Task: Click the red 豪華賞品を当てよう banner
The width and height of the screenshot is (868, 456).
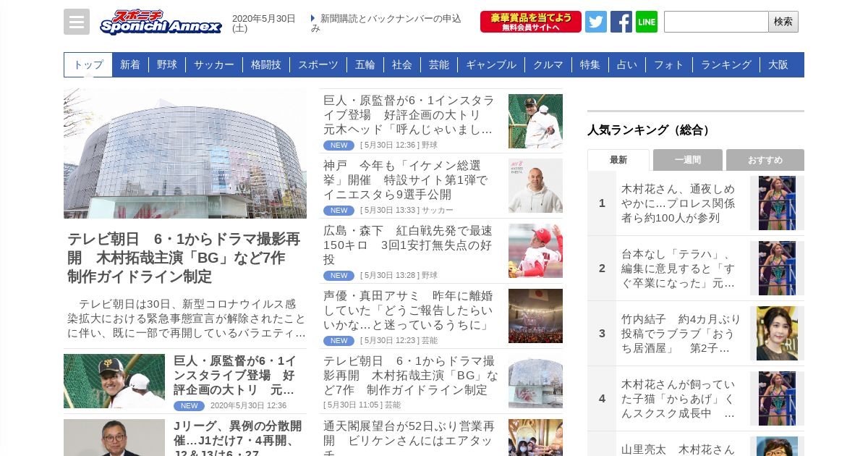Action: coord(531,22)
